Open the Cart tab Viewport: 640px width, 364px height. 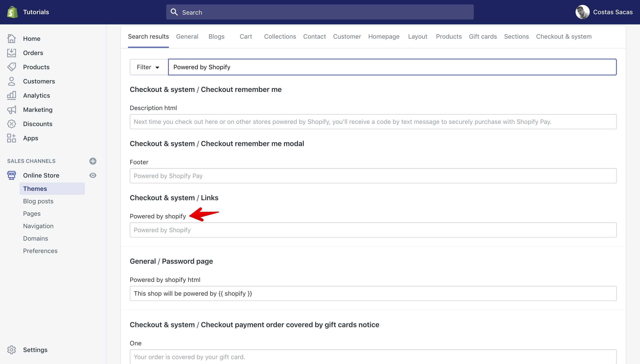(246, 36)
